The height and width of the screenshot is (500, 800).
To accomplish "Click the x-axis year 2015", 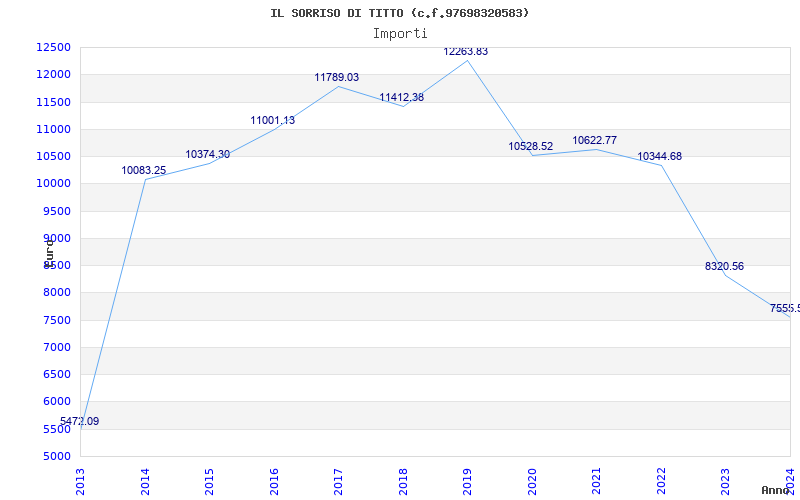I will pos(209,482).
